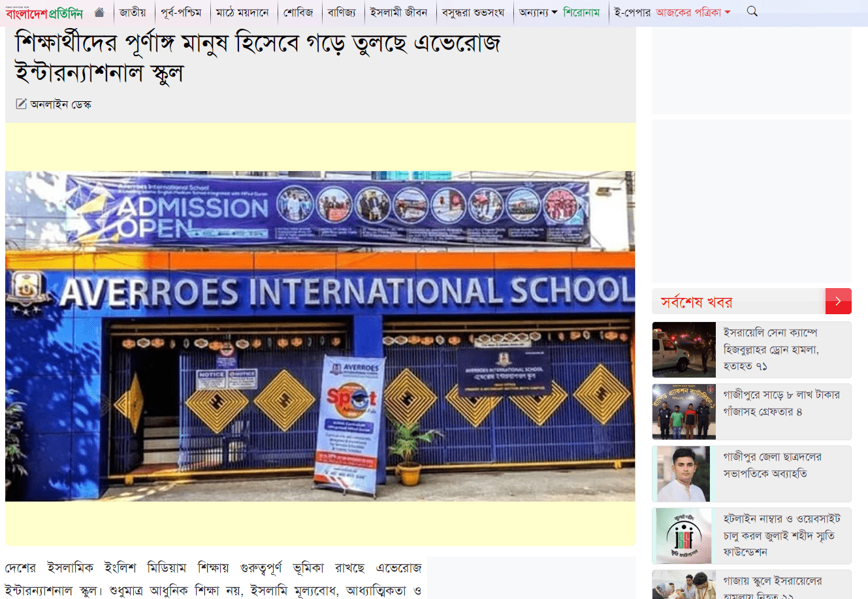Open the বাণিজ্য section
The width and height of the screenshot is (868, 599).
click(342, 12)
